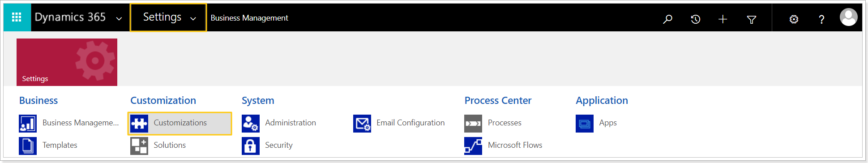This screenshot has width=868, height=163.
Task: Expand the Settings menu chevron
Action: [193, 19]
